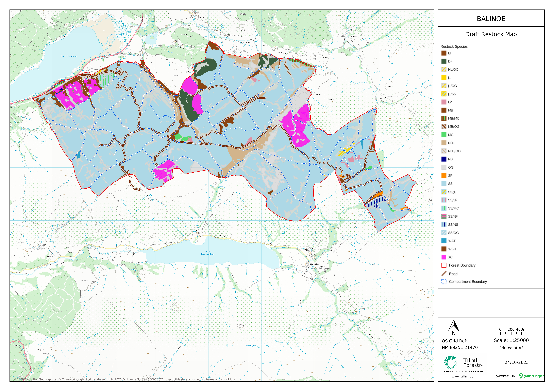Select the navy NS legend swatch

pos(444,159)
